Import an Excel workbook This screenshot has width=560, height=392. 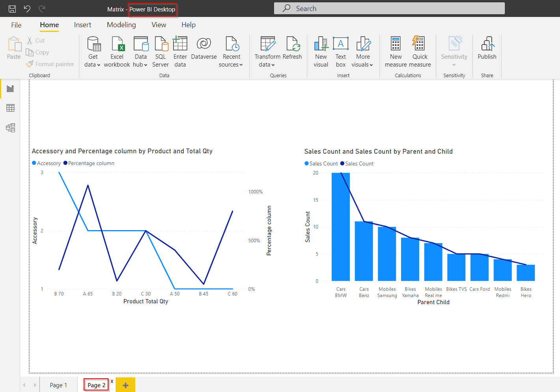click(x=117, y=51)
